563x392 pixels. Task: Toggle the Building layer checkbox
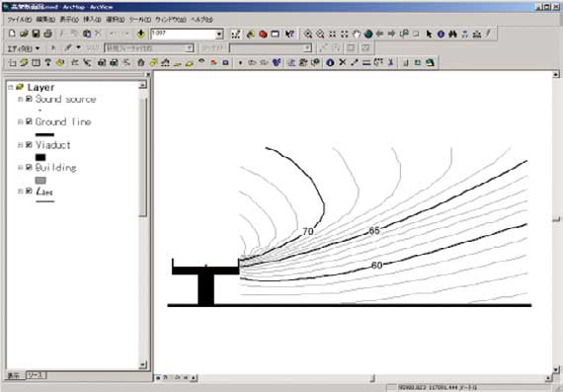click(x=29, y=167)
